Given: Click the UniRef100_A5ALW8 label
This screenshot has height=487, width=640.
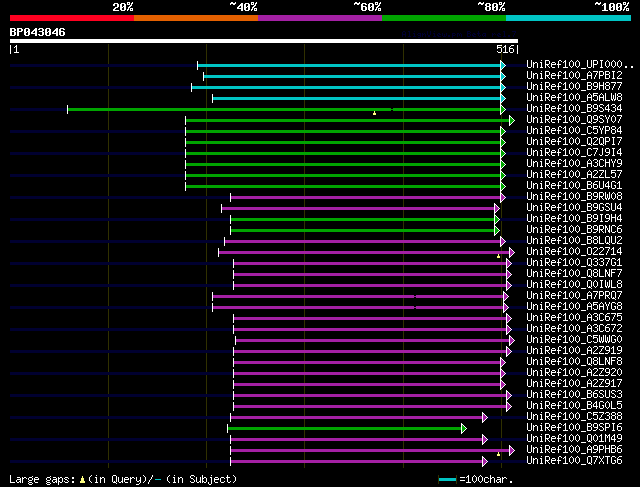Looking at the screenshot, I should click(574, 98).
